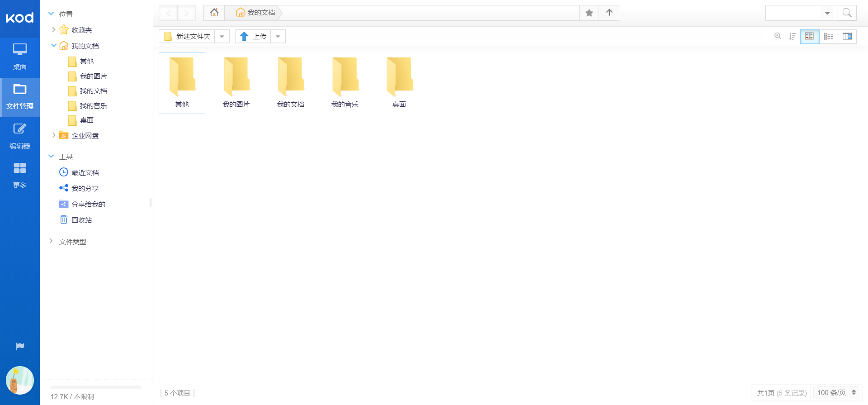Open the sort order options

point(792,36)
